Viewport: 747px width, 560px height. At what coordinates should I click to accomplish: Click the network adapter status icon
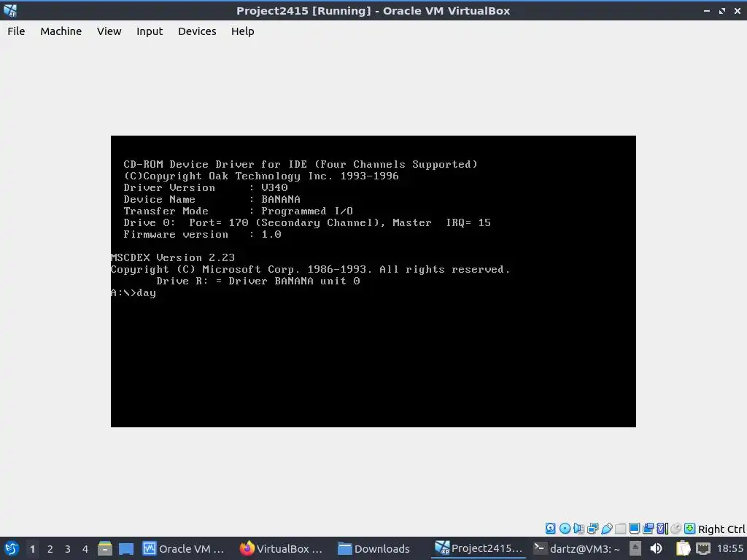coord(592,528)
